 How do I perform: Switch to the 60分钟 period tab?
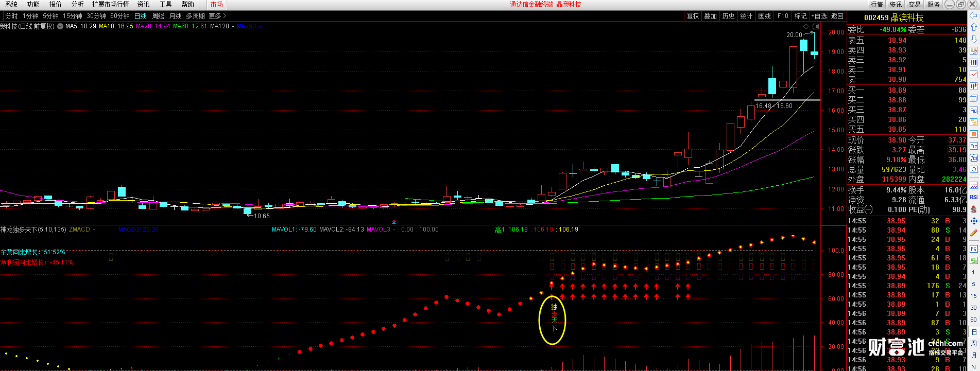tap(120, 16)
